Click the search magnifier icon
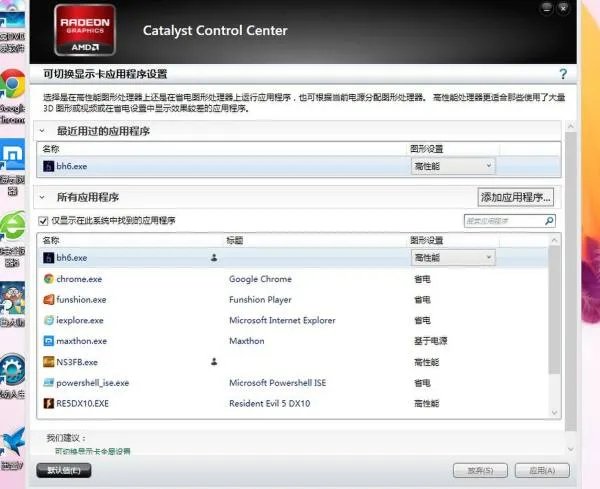 [549, 221]
